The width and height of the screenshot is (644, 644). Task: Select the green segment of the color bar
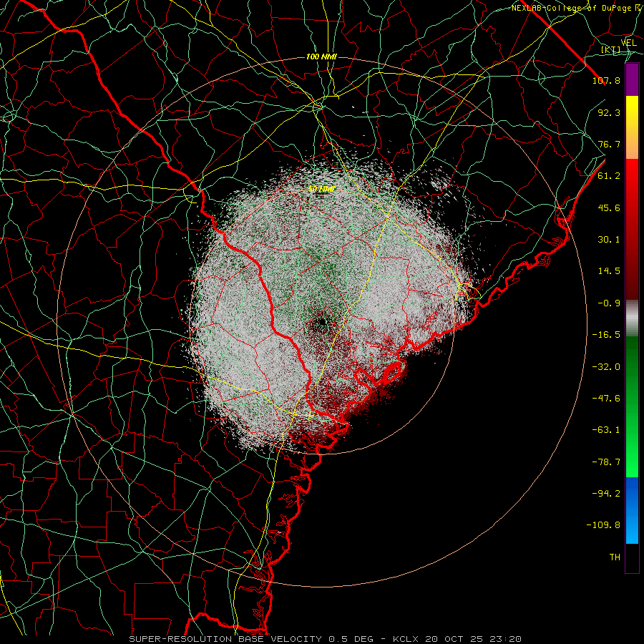point(632,406)
